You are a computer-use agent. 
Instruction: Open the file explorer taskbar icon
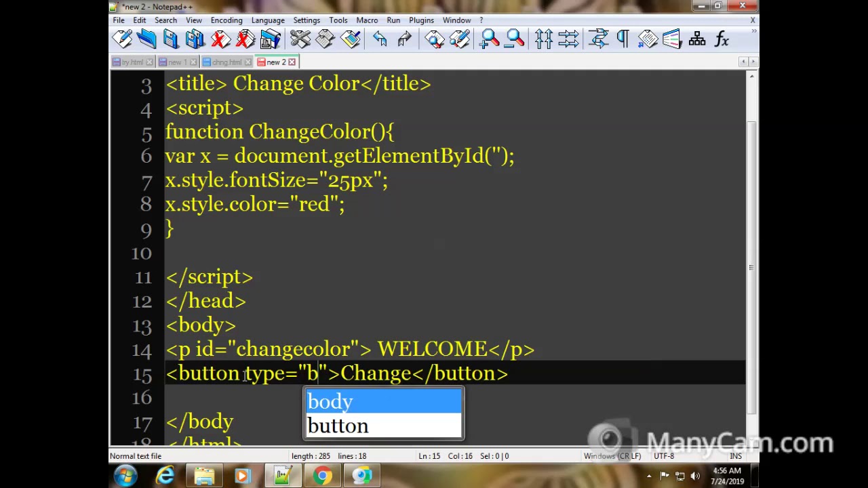coord(204,476)
